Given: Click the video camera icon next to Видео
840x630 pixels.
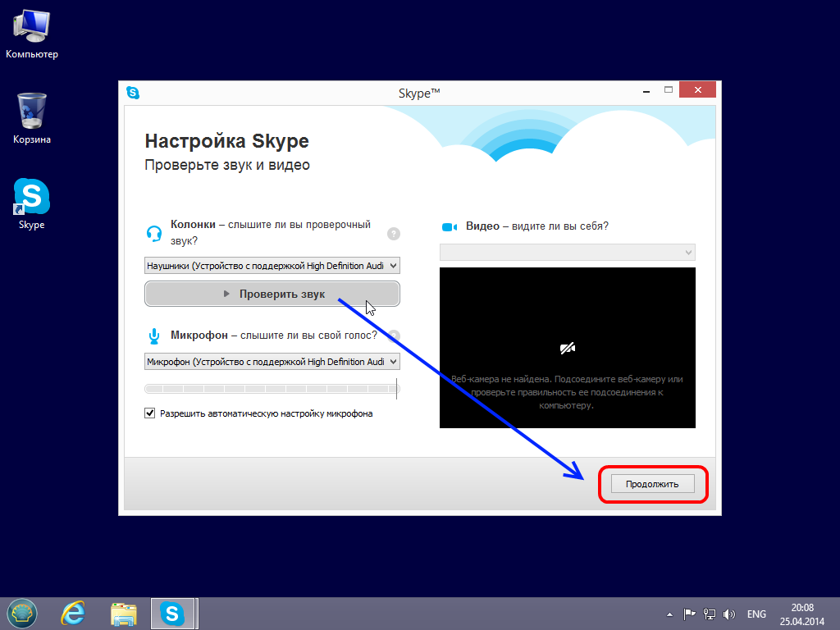Looking at the screenshot, I should pyautogui.click(x=449, y=227).
